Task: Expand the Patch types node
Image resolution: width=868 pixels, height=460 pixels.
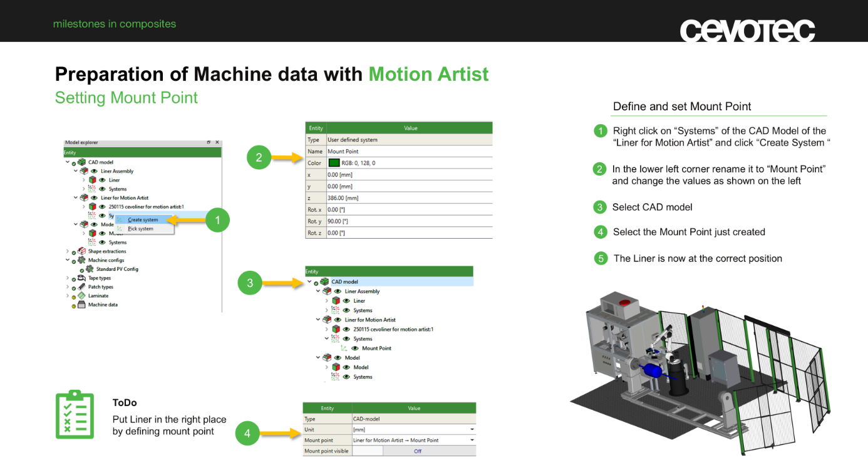Action: click(68, 286)
